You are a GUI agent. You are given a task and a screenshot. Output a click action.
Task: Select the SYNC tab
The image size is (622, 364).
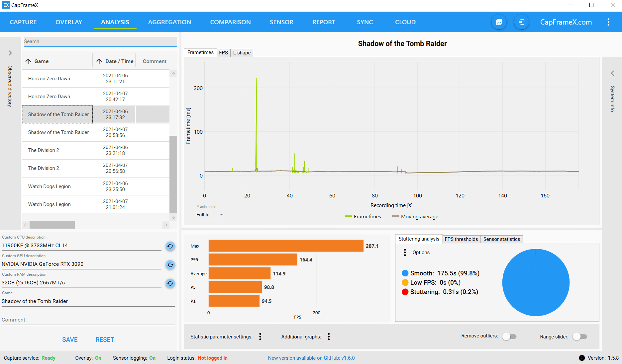click(x=365, y=22)
